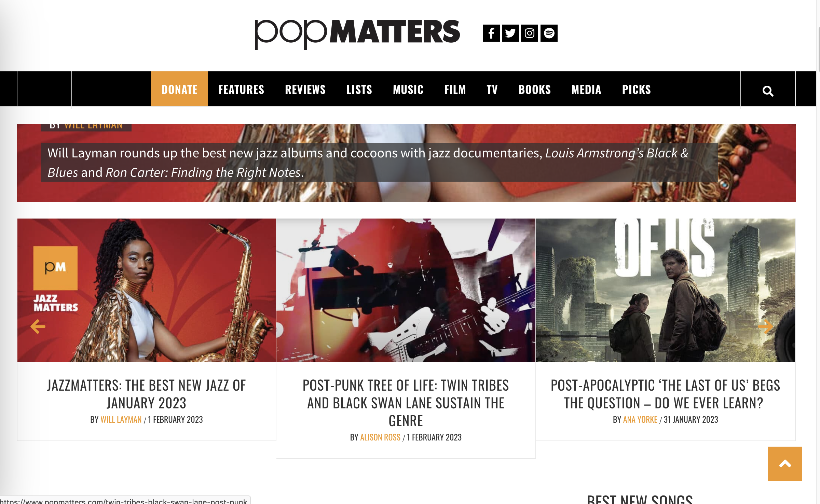Go to the FILM section

pyautogui.click(x=455, y=89)
